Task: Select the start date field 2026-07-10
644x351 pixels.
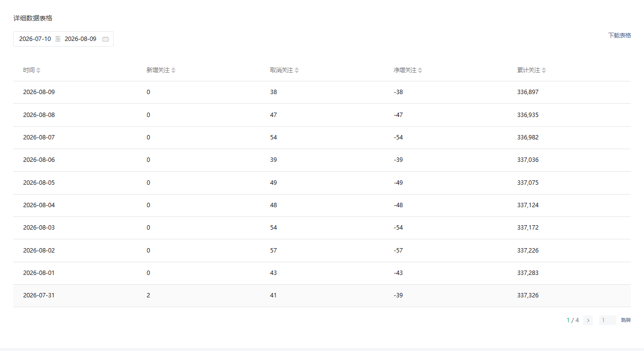Action: click(x=35, y=39)
